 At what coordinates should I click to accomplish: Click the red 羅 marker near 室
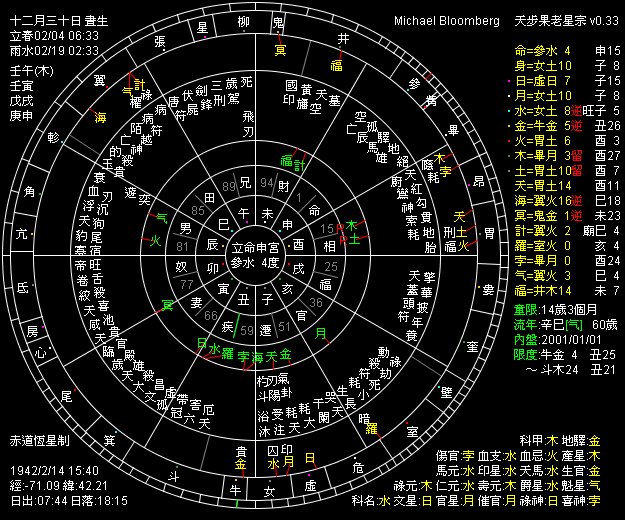pos(371,428)
